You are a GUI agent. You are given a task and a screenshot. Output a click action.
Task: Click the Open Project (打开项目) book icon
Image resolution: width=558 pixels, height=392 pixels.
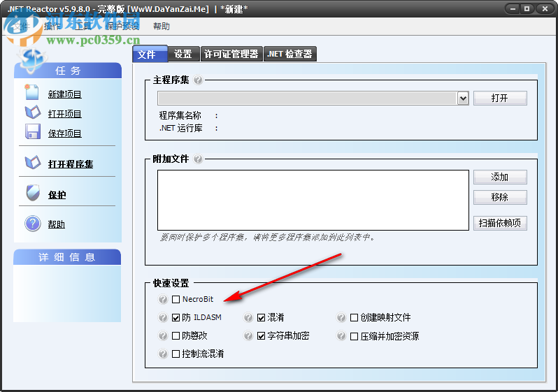pos(33,112)
